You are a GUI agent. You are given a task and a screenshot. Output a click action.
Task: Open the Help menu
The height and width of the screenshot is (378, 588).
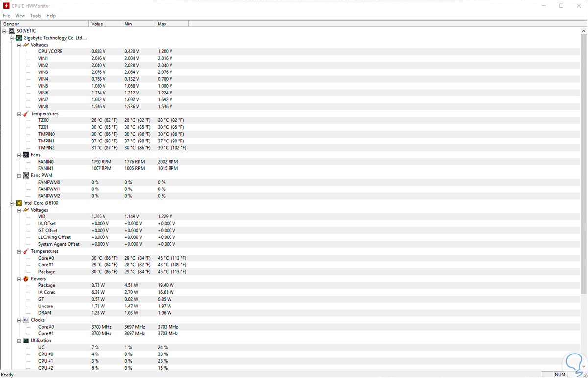(x=51, y=16)
